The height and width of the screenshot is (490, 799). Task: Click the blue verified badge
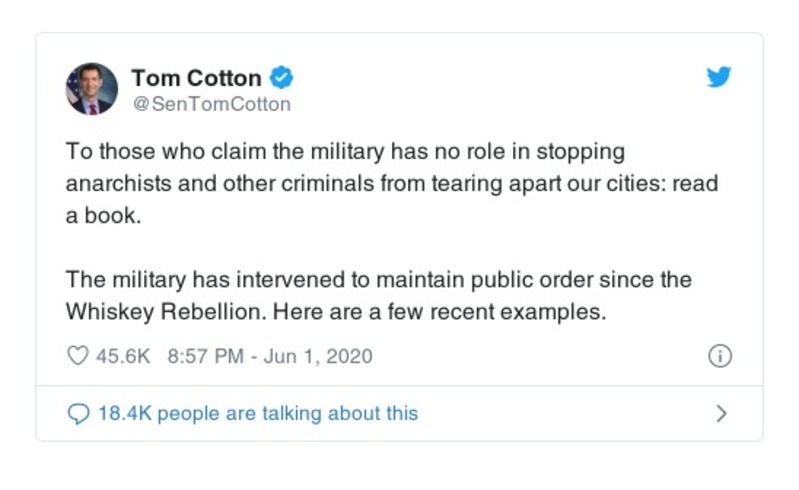coord(281,77)
